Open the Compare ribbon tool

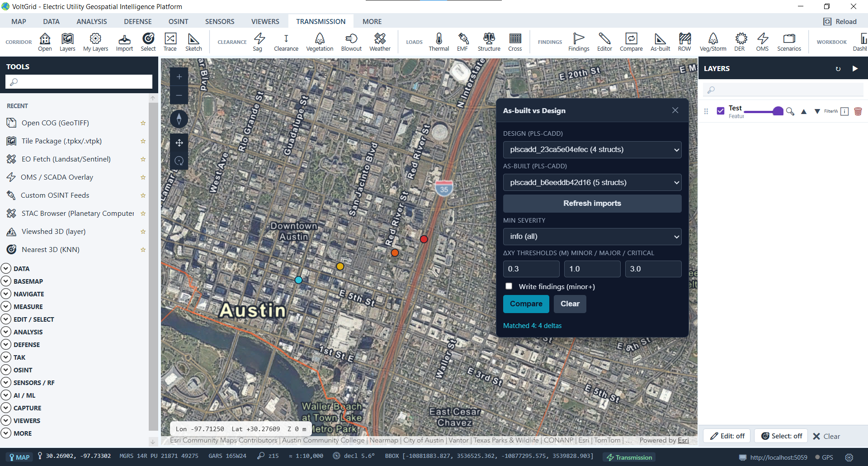click(x=631, y=42)
